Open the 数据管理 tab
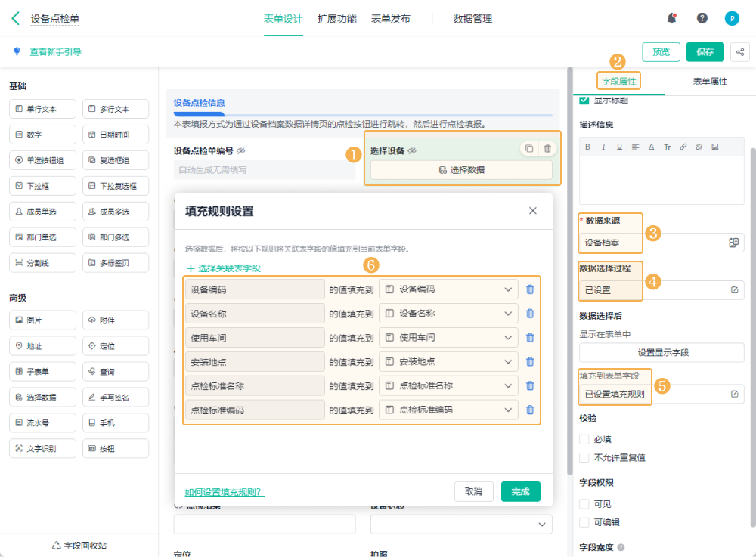Viewport: 756px width, 557px height. pyautogui.click(x=472, y=19)
